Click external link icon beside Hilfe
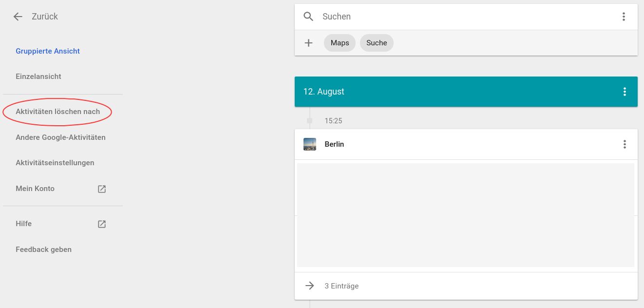The height and width of the screenshot is (308, 644). point(102,224)
